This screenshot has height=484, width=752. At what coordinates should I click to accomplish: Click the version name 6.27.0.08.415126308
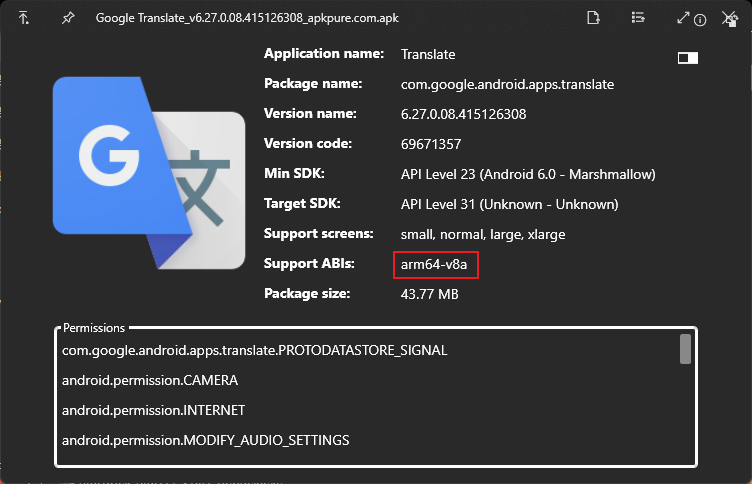(x=463, y=114)
